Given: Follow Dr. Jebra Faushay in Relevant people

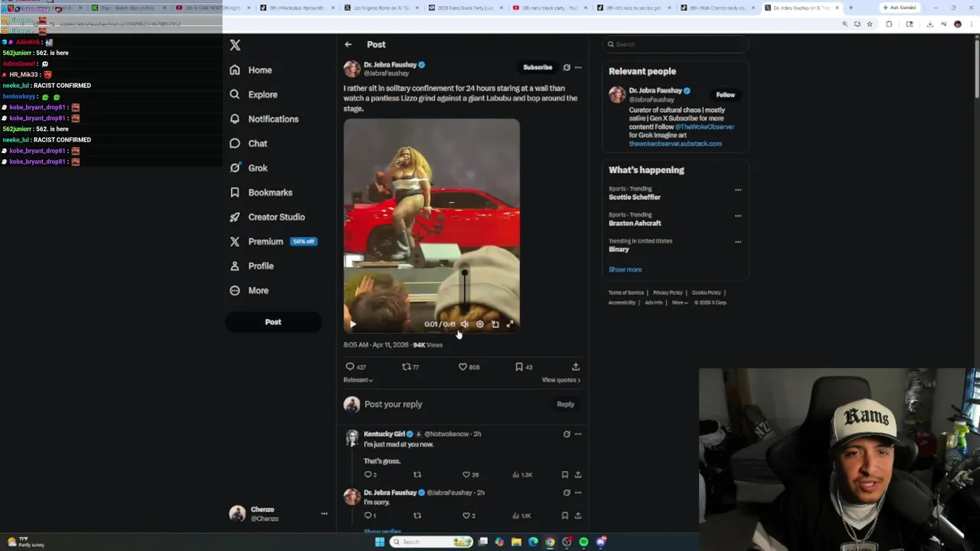Looking at the screenshot, I should (725, 95).
